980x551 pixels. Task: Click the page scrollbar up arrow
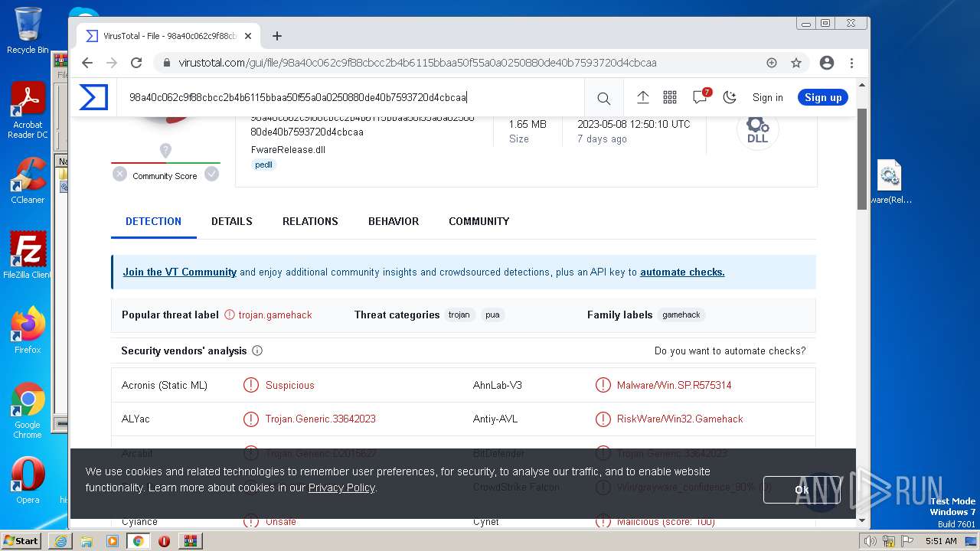(x=862, y=85)
